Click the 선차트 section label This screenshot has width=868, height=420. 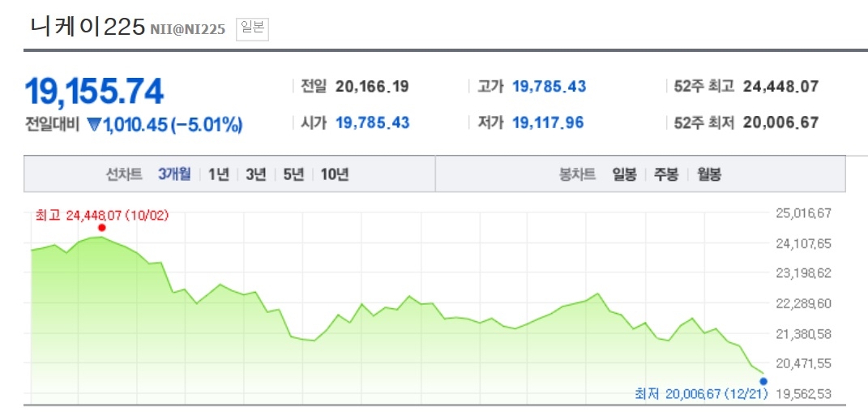[124, 174]
